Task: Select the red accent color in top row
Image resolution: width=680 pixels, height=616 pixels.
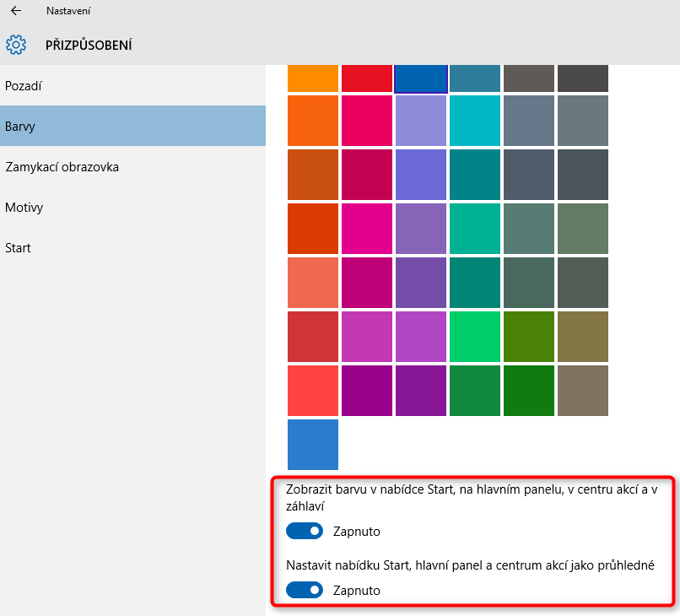Action: [x=366, y=78]
